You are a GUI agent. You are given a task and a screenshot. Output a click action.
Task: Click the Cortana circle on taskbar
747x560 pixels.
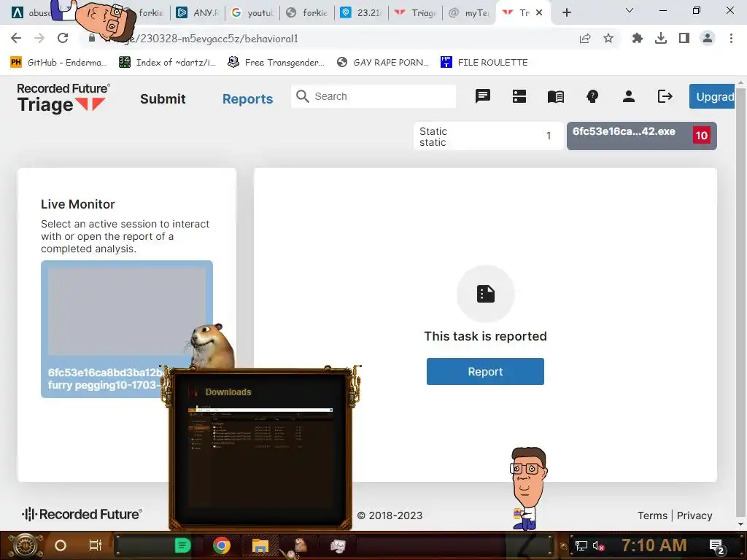[x=61, y=545]
